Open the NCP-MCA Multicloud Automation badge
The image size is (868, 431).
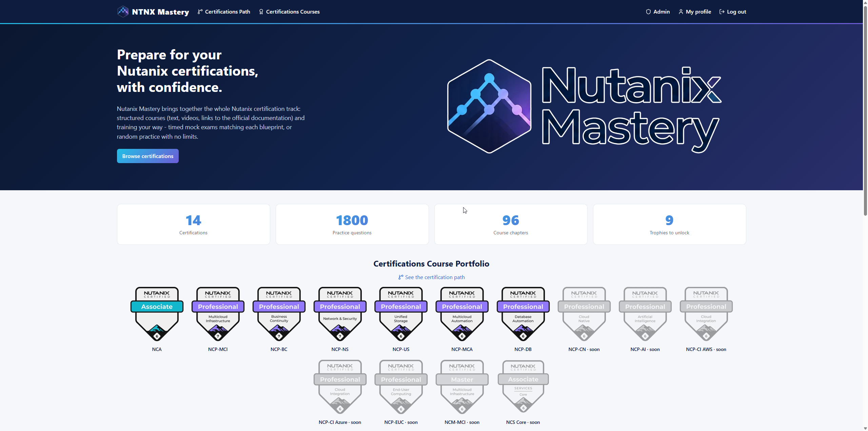click(462, 314)
